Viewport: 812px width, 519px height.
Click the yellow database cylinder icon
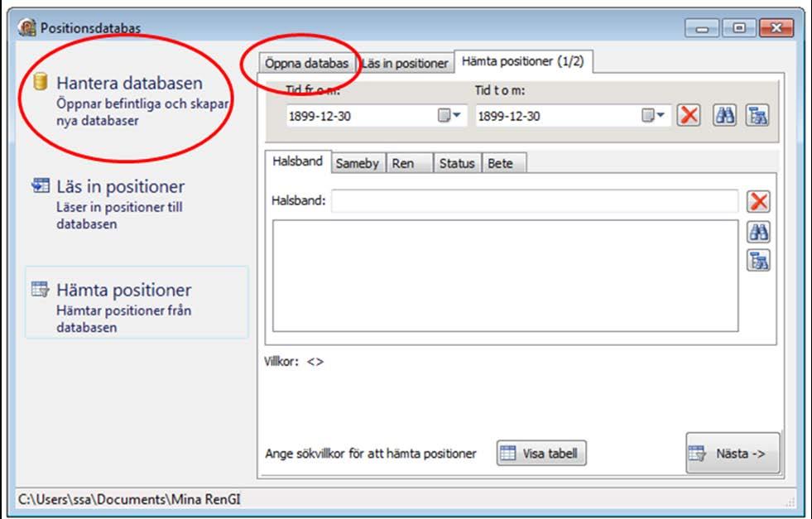pos(41,82)
